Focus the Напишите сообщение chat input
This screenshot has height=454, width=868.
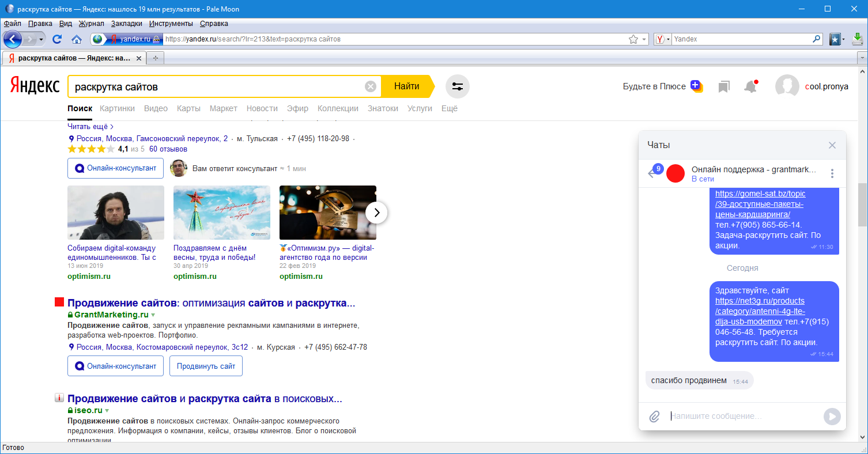742,416
